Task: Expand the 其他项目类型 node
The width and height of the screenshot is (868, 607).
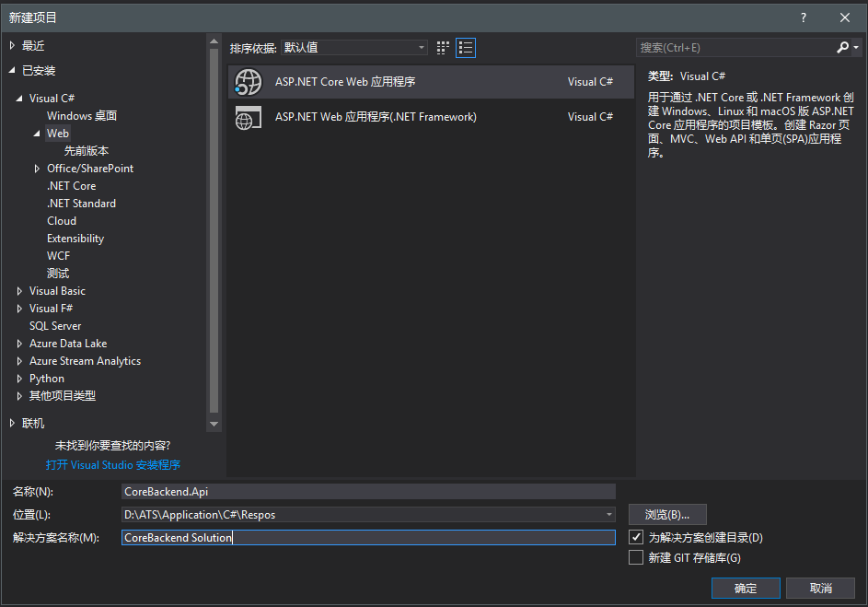Action: click(19, 396)
